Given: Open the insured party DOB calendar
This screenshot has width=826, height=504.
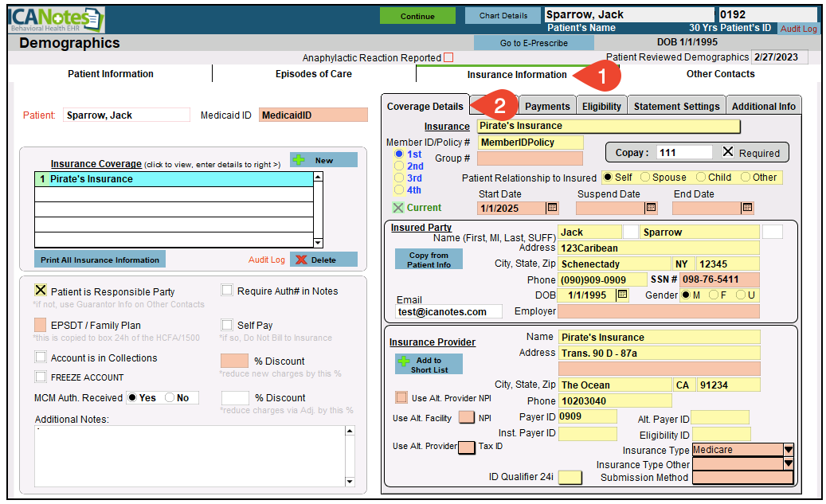Looking at the screenshot, I should tap(622, 295).
